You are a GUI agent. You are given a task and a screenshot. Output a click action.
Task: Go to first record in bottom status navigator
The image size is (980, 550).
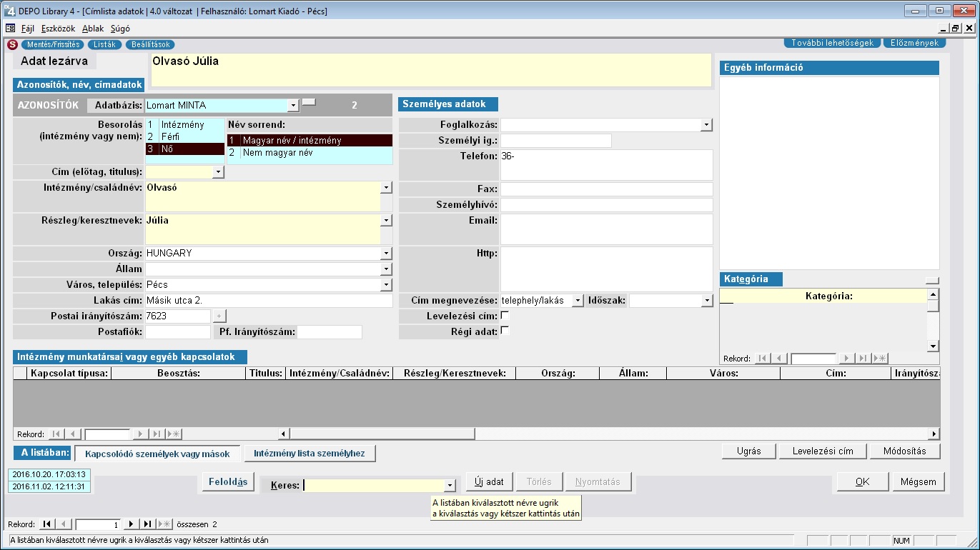pos(48,524)
